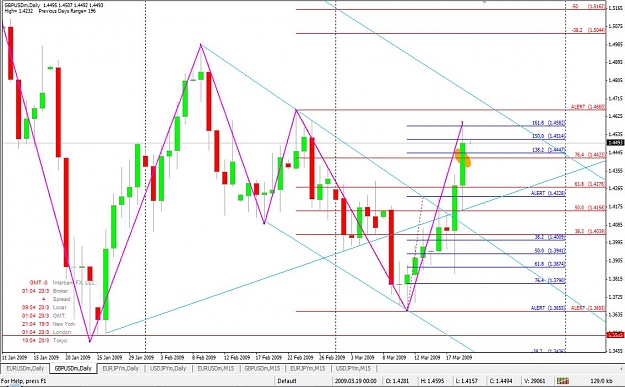Select the blue 138.2 Fibonacci level label
The image size is (625, 387).
tap(548, 150)
